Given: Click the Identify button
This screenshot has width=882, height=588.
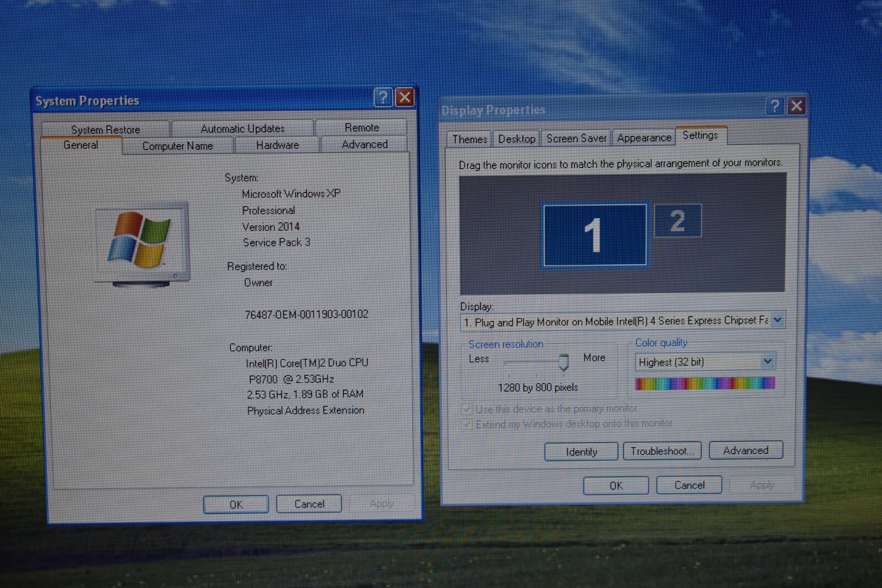Looking at the screenshot, I should point(581,452).
